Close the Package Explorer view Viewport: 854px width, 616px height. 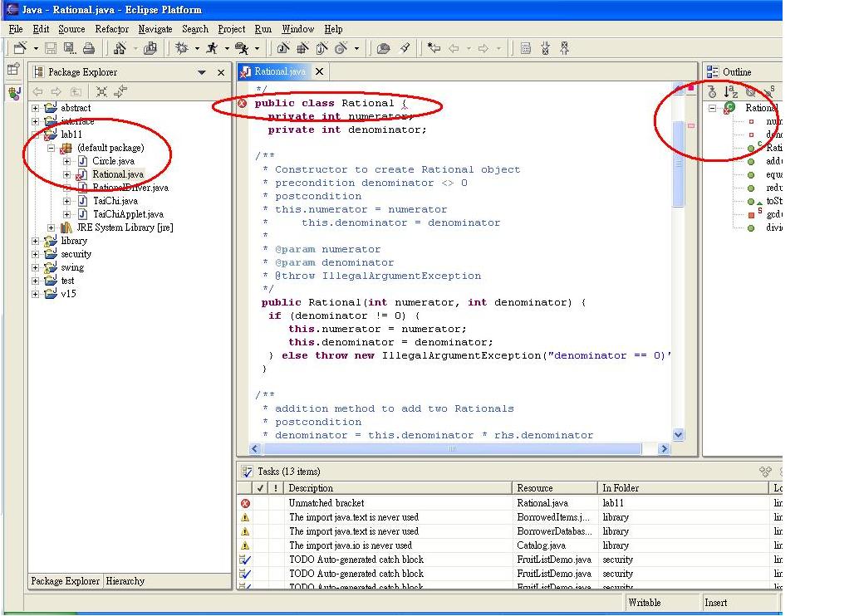[221, 72]
